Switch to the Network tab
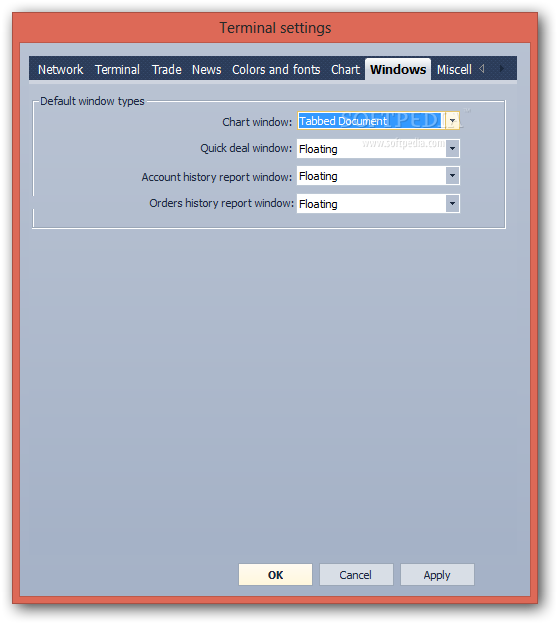Image resolution: width=558 pixels, height=624 pixels. tap(60, 70)
